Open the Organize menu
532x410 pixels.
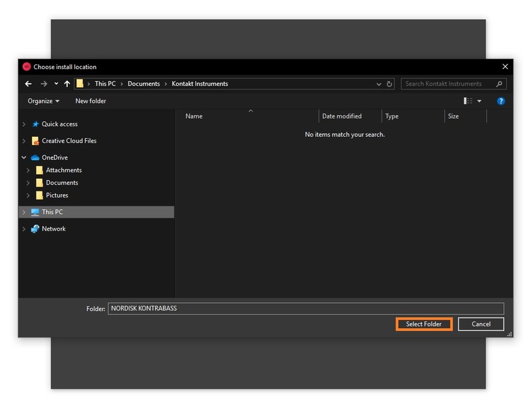pyautogui.click(x=43, y=101)
